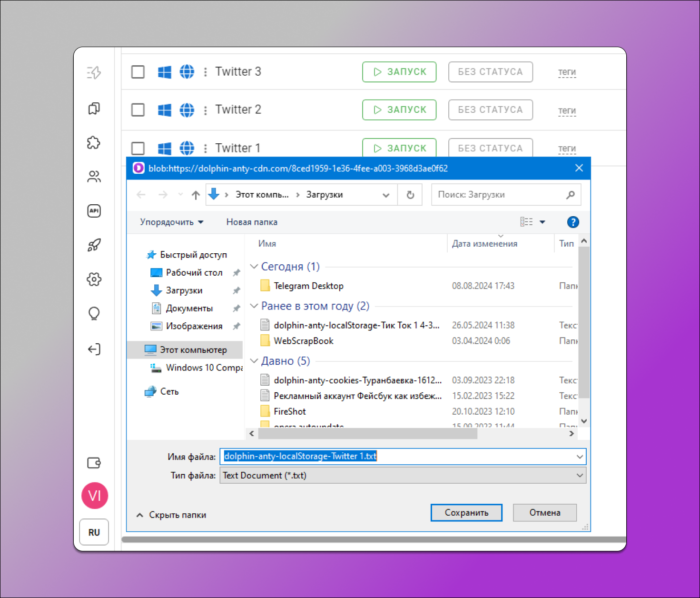
Task: Open the extensions puzzle icon in sidebar
Action: tap(94, 143)
